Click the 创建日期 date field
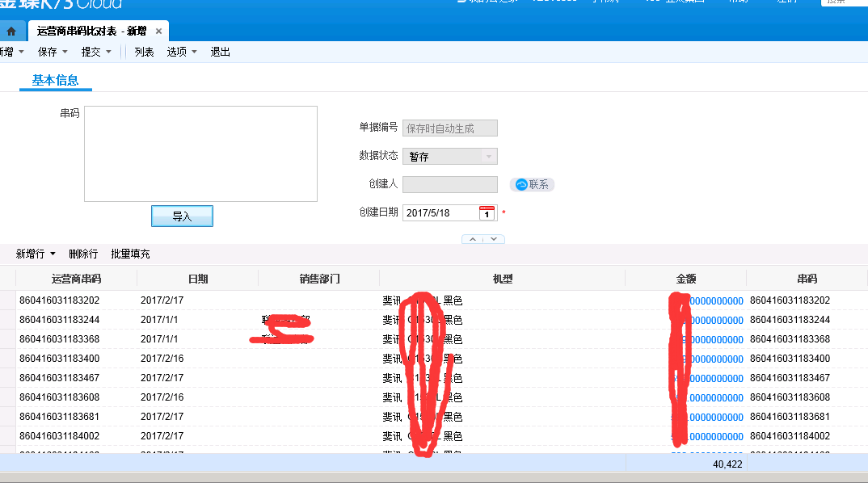 point(439,213)
